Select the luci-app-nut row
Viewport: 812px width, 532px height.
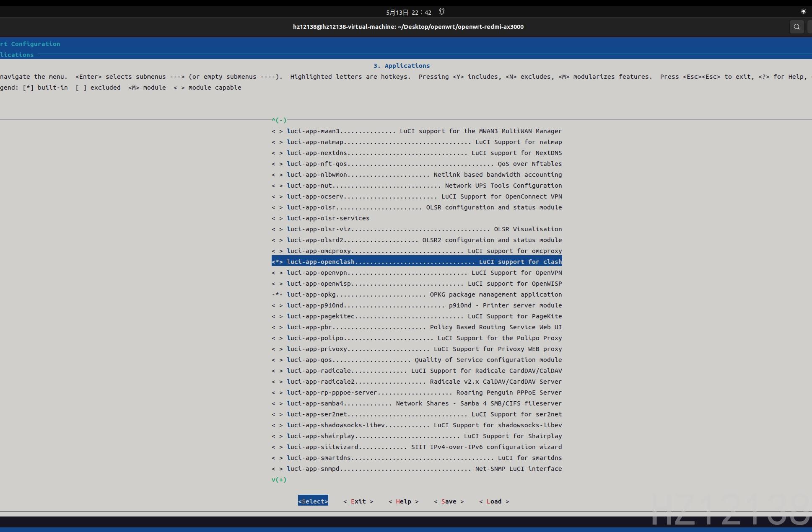coord(417,186)
